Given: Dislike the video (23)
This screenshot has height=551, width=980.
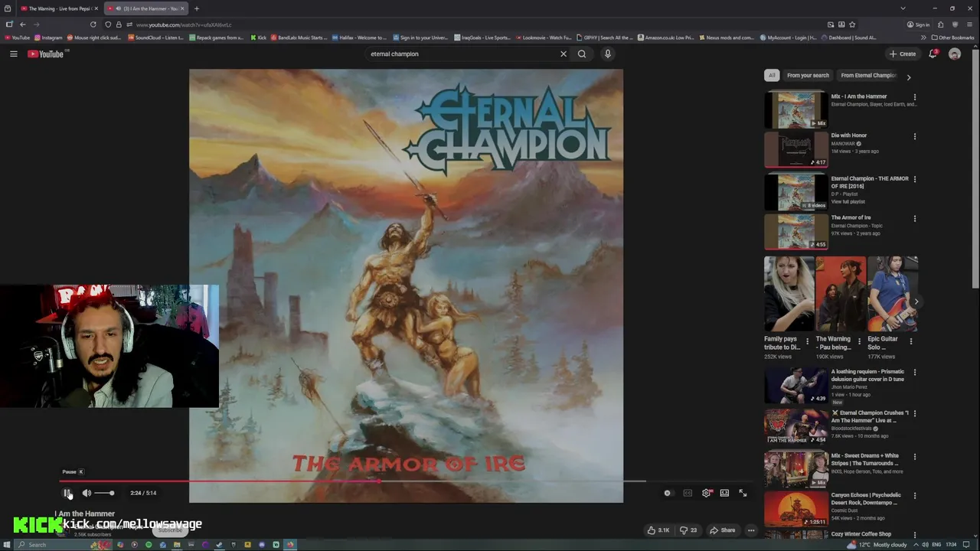Looking at the screenshot, I should pyautogui.click(x=688, y=530).
